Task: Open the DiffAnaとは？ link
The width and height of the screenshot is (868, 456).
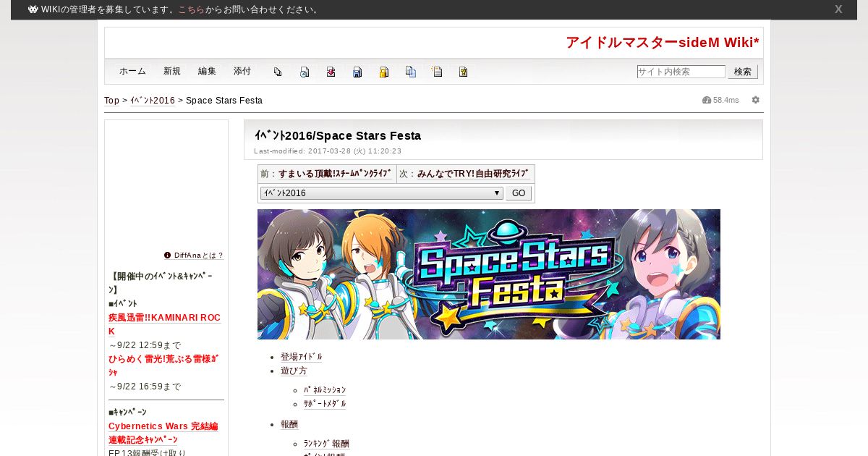Action: (199, 256)
